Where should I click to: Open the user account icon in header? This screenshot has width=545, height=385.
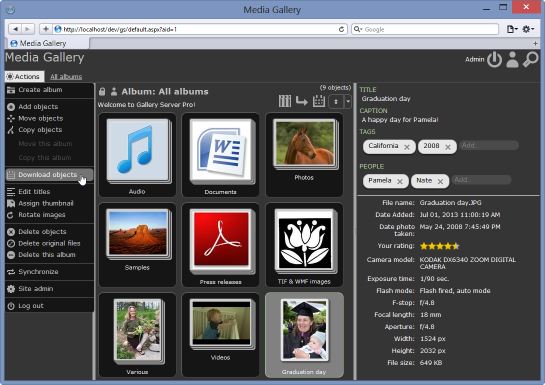(512, 59)
